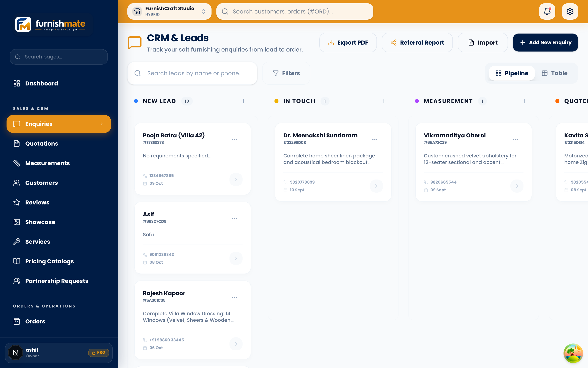Open Filters dropdown

point(286,73)
